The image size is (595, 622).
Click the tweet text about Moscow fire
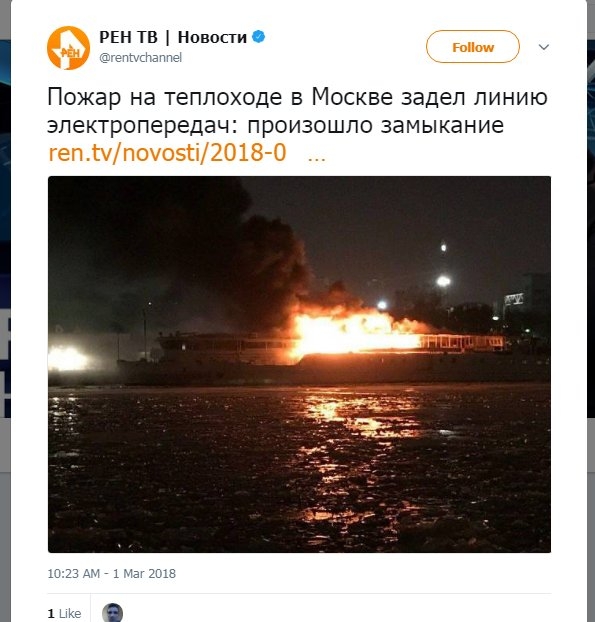tap(297, 111)
